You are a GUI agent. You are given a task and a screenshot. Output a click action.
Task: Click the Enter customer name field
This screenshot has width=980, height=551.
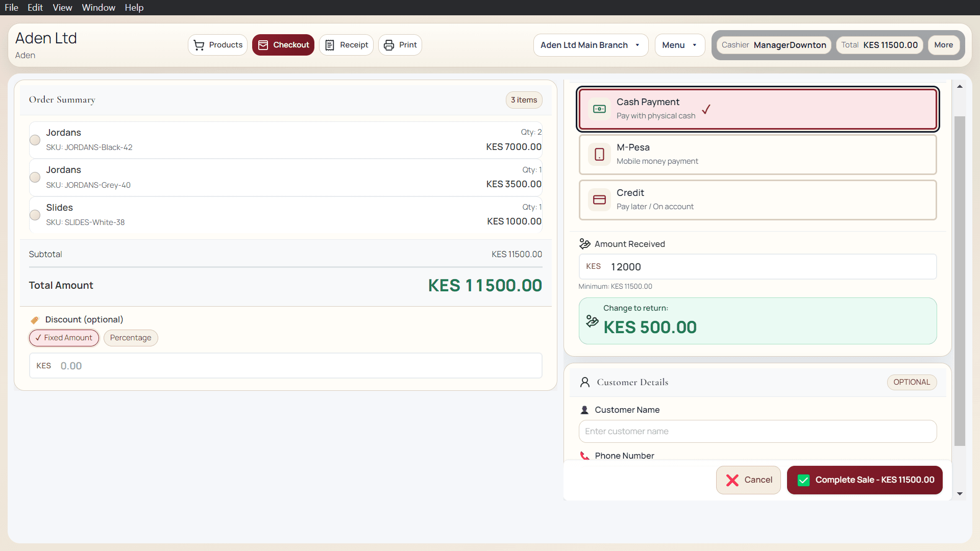(758, 432)
